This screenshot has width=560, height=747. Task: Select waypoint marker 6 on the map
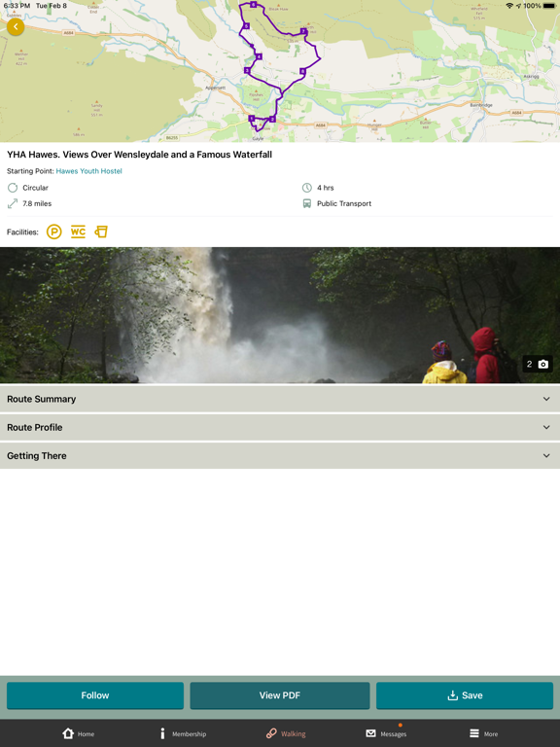pyautogui.click(x=254, y=5)
